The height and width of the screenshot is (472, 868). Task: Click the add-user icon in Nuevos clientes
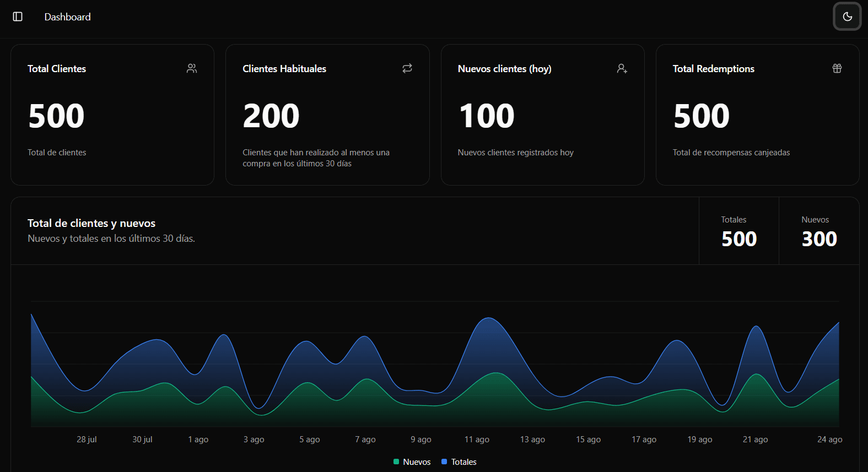pos(622,68)
